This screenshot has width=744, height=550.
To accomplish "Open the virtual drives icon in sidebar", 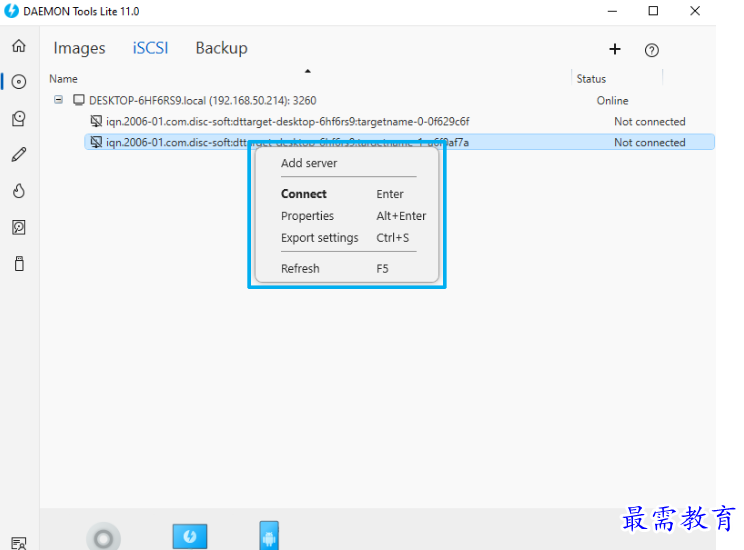I will click(19, 118).
